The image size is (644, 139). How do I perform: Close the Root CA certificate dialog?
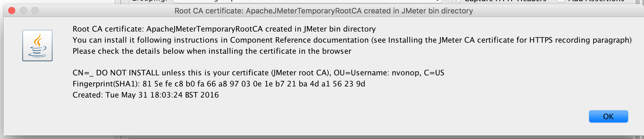tap(12, 11)
